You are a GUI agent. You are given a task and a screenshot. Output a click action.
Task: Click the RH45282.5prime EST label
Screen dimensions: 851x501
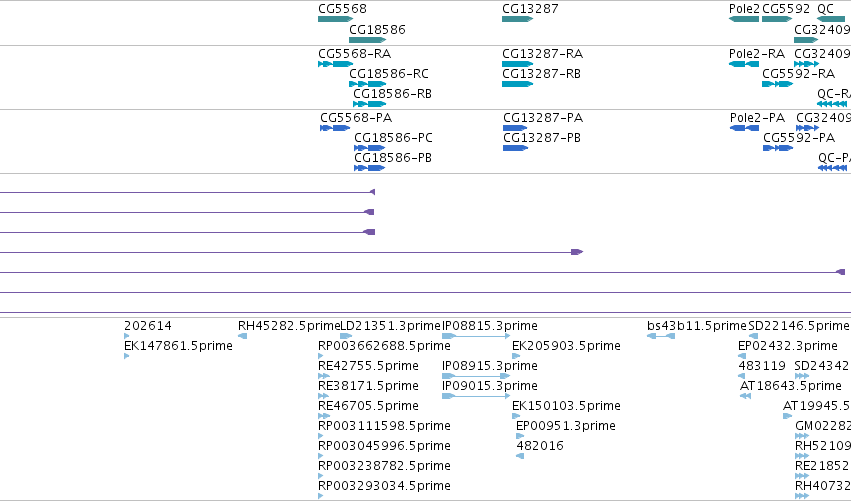point(289,326)
